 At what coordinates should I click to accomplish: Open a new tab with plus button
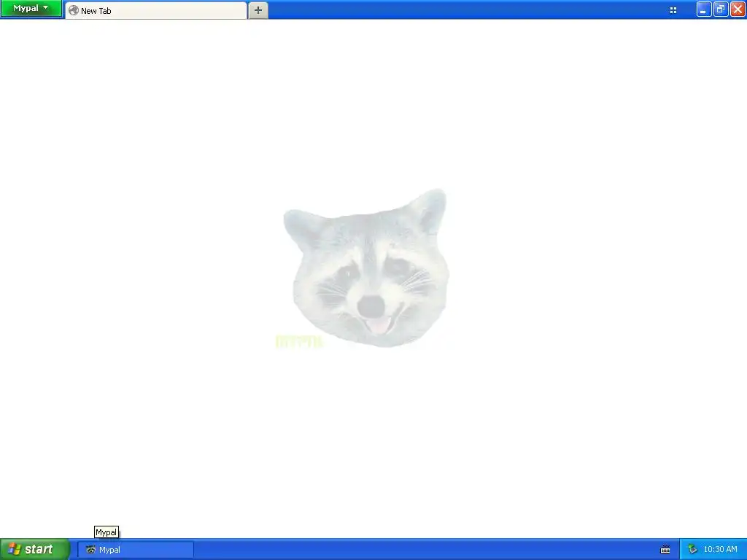[258, 10]
